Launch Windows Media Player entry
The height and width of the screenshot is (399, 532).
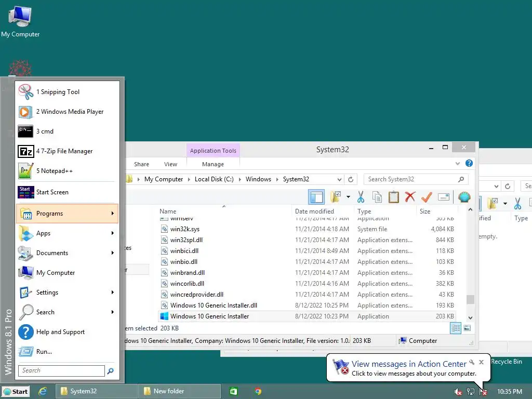pos(68,112)
